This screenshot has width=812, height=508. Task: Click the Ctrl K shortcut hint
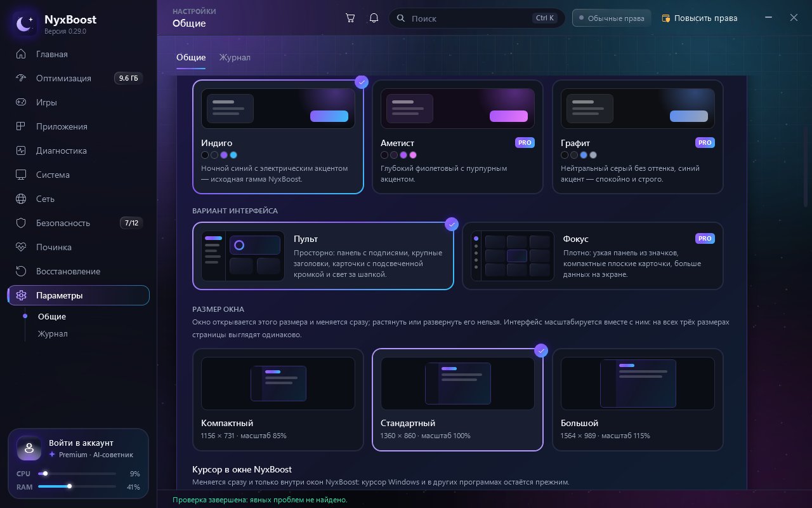(545, 18)
